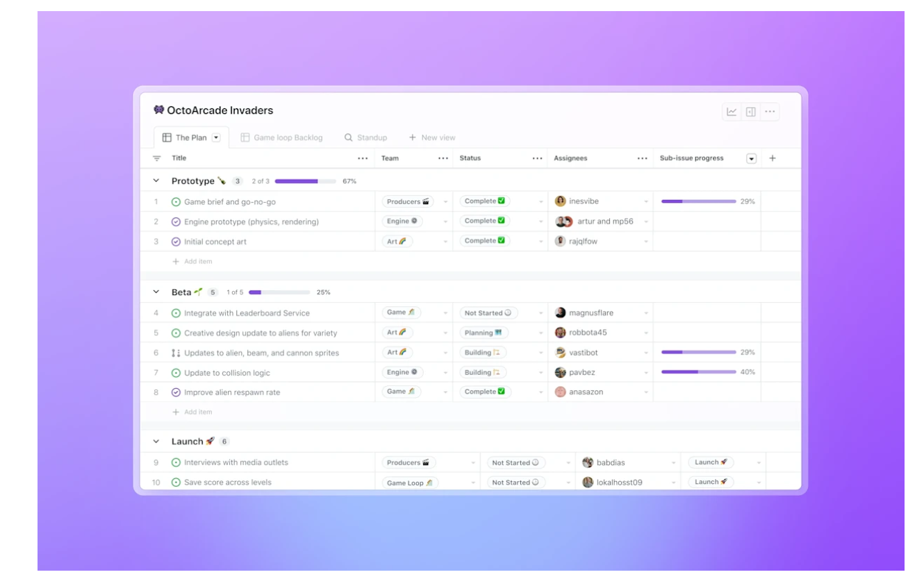Click inesvibe assignee avatar
Image resolution: width=924 pixels, height=579 pixels.
click(x=560, y=201)
